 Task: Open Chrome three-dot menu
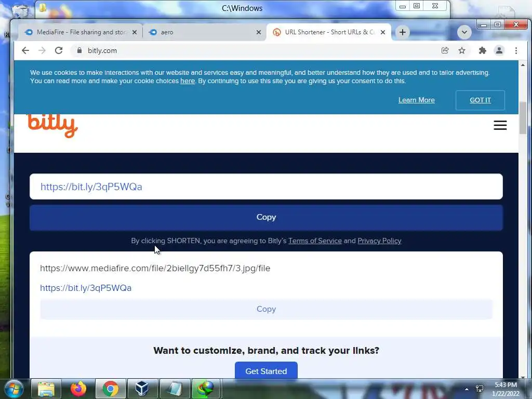516,50
